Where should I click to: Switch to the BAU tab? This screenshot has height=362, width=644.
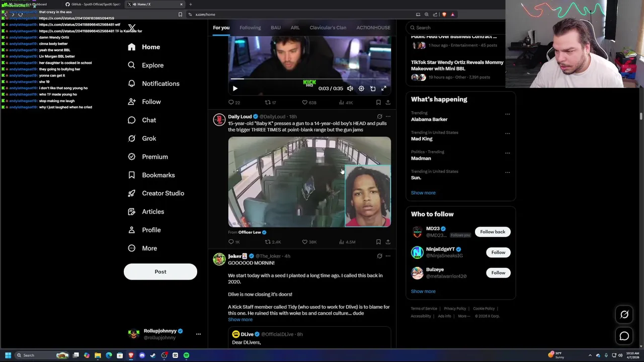pos(276,28)
